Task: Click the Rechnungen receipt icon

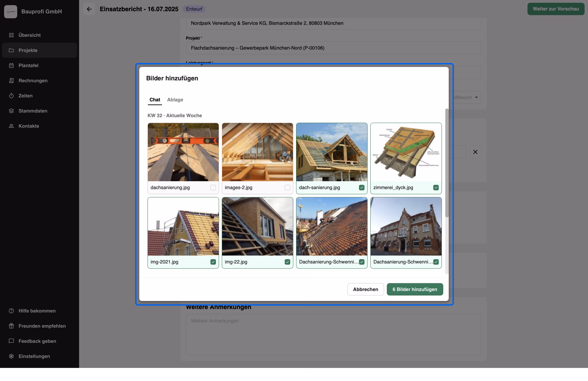Action: click(x=11, y=81)
